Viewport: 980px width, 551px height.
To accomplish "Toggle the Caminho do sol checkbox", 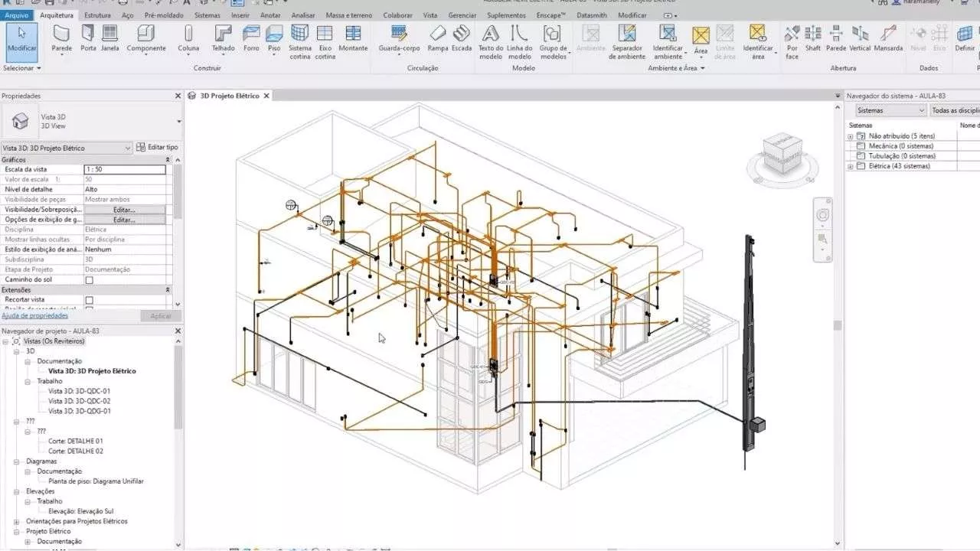I will pos(89,280).
